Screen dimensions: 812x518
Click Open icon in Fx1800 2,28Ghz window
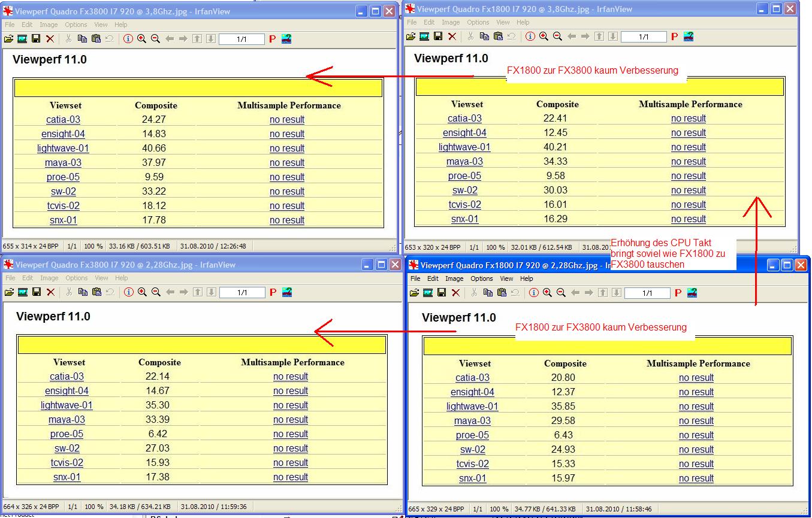pos(414,293)
